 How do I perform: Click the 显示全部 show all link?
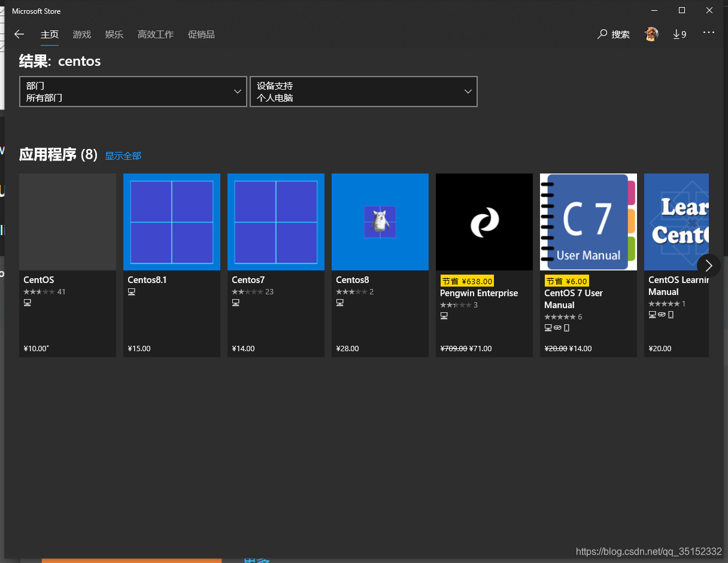pos(123,156)
